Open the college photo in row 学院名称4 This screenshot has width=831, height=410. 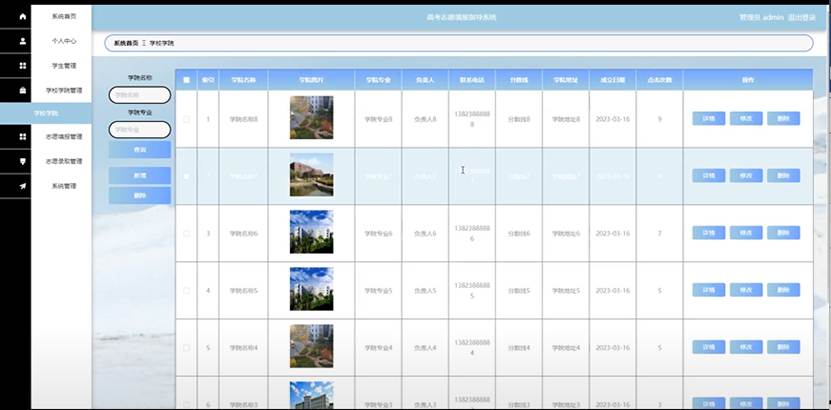pyautogui.click(x=312, y=346)
